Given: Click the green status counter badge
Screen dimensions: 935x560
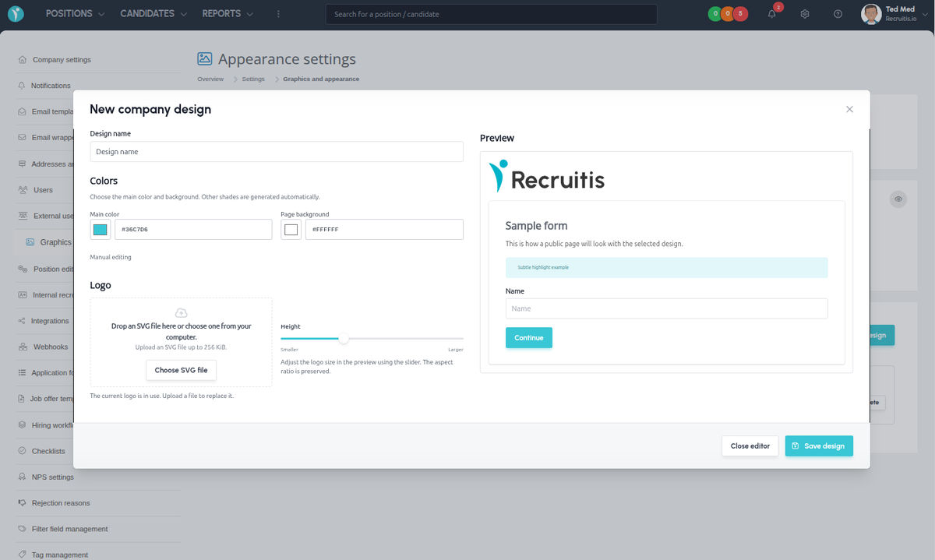Looking at the screenshot, I should click(x=715, y=14).
